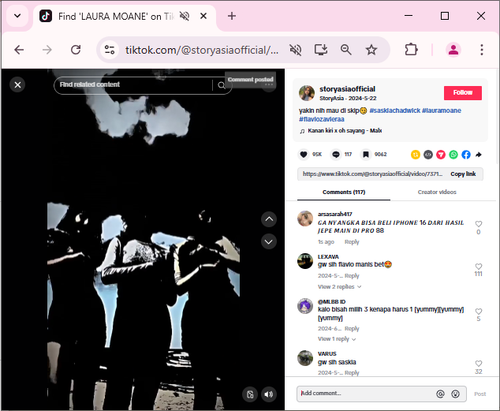Switch to the Comments (117) tab
500x411 pixels.
pos(344,192)
